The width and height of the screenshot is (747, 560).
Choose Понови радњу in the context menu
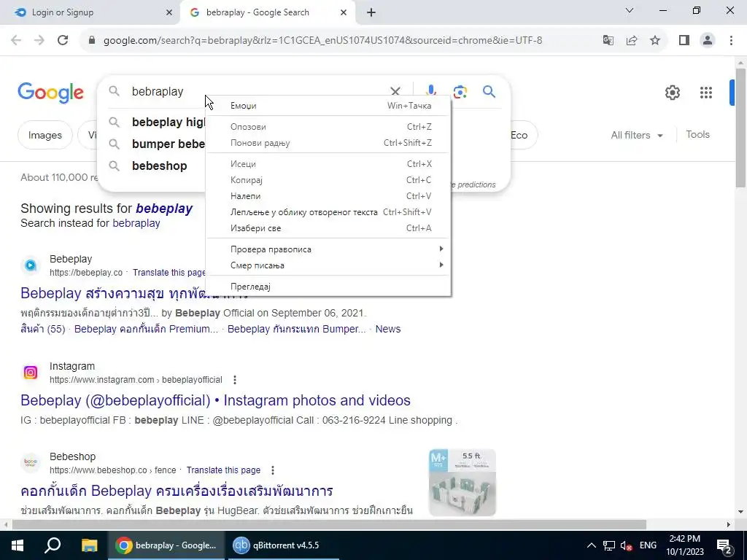click(x=328, y=143)
